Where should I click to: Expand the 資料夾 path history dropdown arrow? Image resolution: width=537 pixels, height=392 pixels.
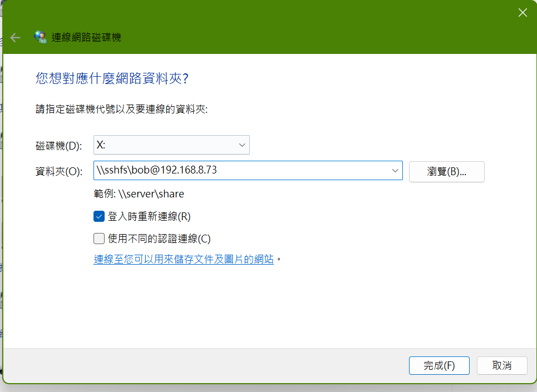395,171
